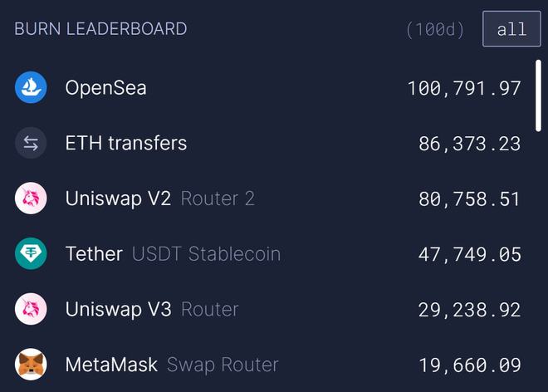
Task: Select Uniswap V2 name text
Action: pos(118,198)
